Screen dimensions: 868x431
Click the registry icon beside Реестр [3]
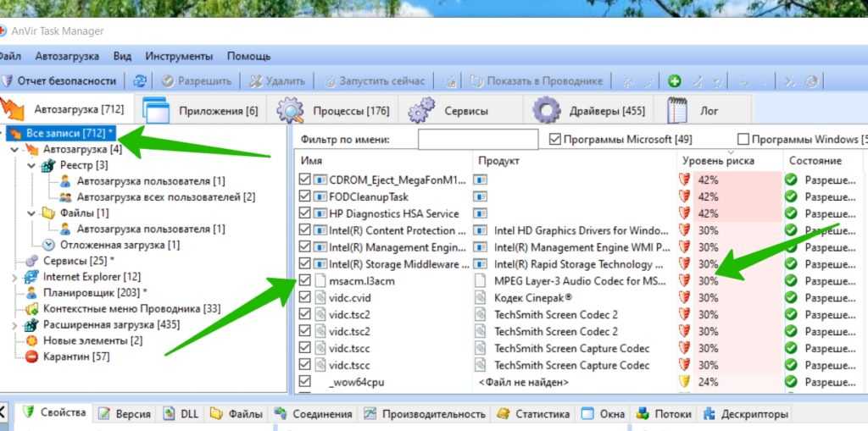[48, 165]
